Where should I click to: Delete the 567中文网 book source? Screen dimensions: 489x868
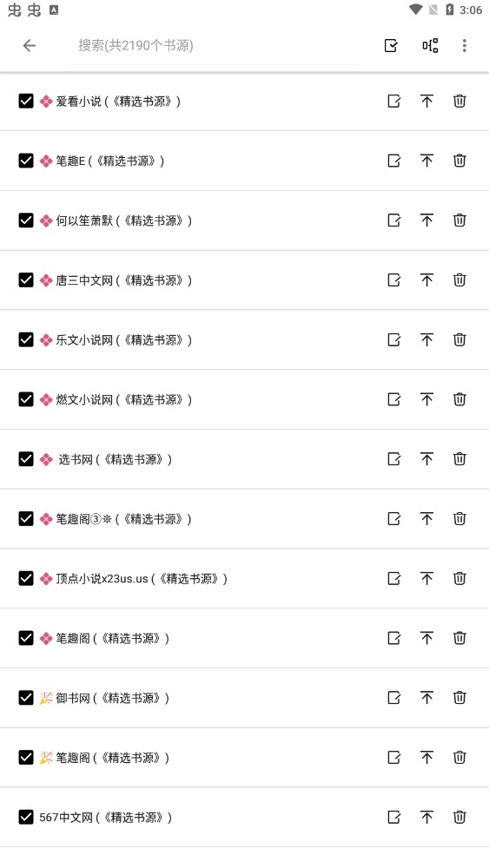459,817
